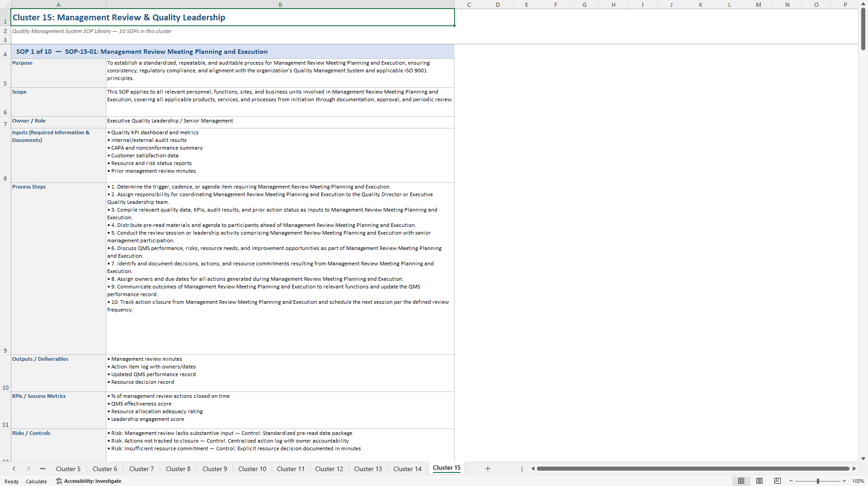868x486 pixels.
Task: Open the Cluster 11 sheet
Action: [291, 469]
